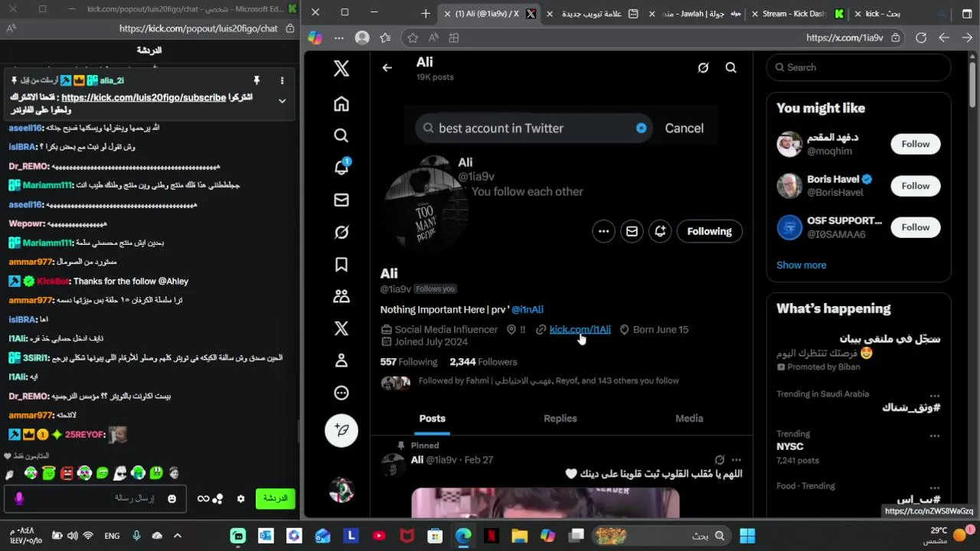
Task: Click search field with 'best account in Twitter'
Action: click(x=534, y=128)
